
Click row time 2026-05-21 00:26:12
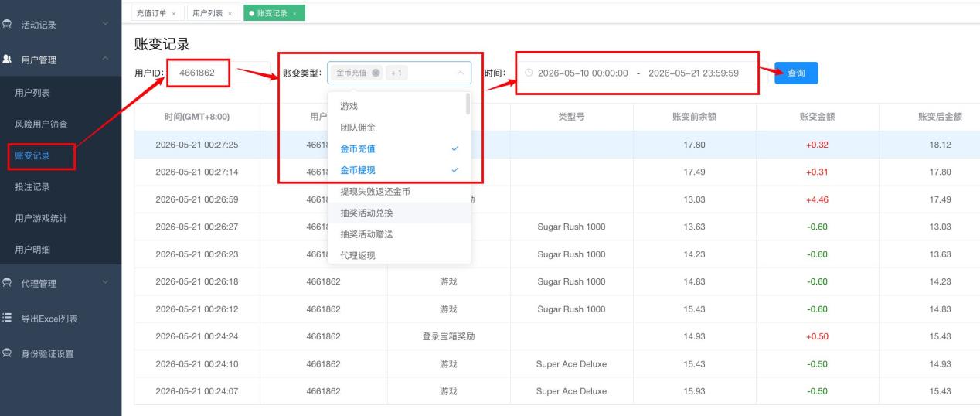(x=197, y=309)
